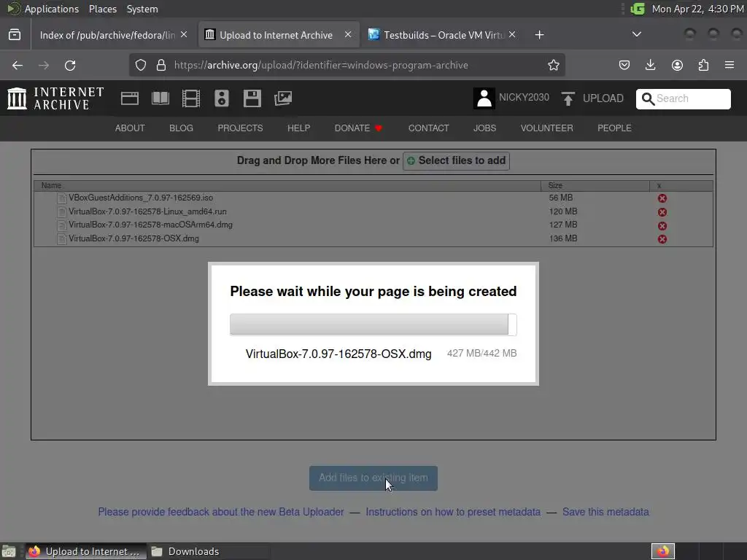This screenshot has height=560, width=747.
Task: Remove VirtualBox-7.0.97-162578-OSX.dmg from list
Action: (662, 239)
